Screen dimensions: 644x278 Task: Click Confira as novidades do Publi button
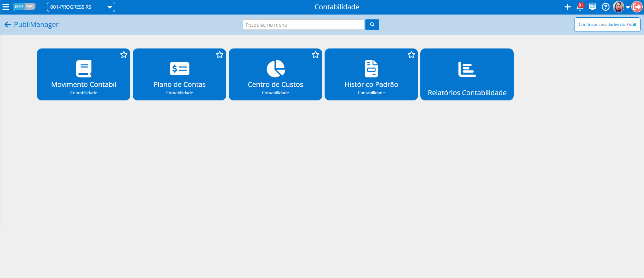607,25
